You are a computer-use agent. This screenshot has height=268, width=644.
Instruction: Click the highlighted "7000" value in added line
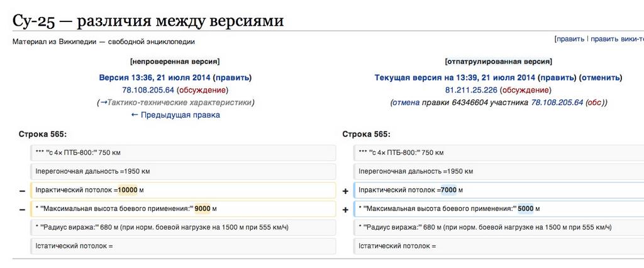click(x=448, y=190)
